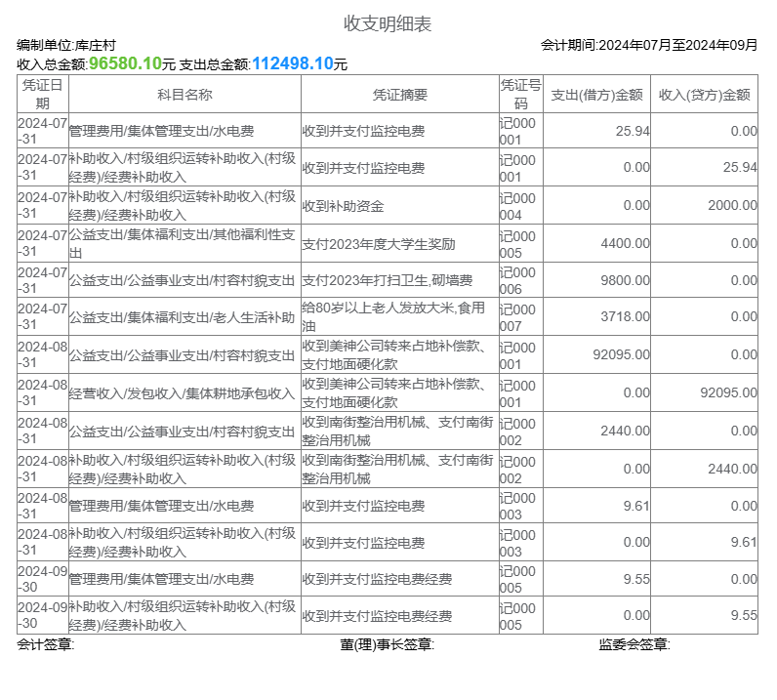Click the report title 收支明细表
Image resolution: width=777 pixels, height=700 pixels.
point(388,23)
